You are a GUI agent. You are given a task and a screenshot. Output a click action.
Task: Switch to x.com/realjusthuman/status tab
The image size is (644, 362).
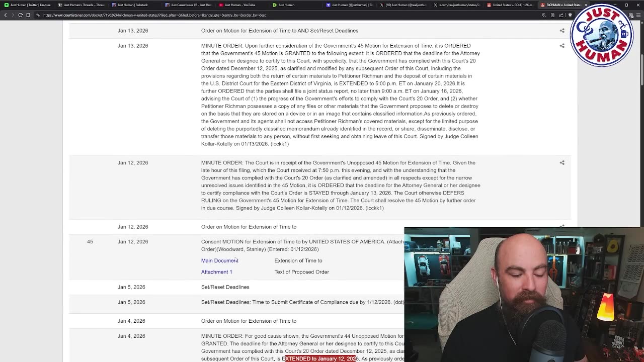(457, 5)
